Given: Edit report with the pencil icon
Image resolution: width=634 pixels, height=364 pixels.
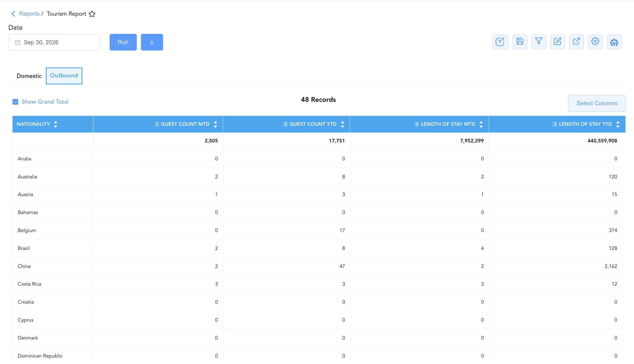Looking at the screenshot, I should tap(557, 42).
